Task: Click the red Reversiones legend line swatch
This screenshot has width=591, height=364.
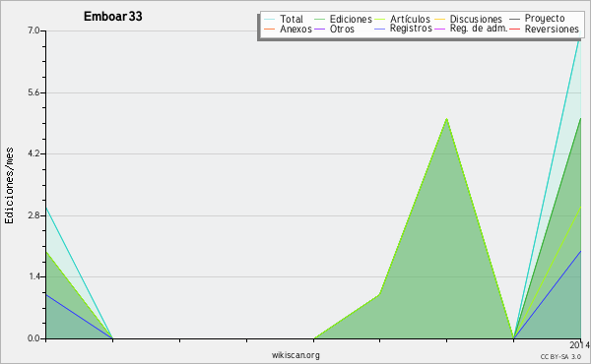Action: tap(514, 29)
